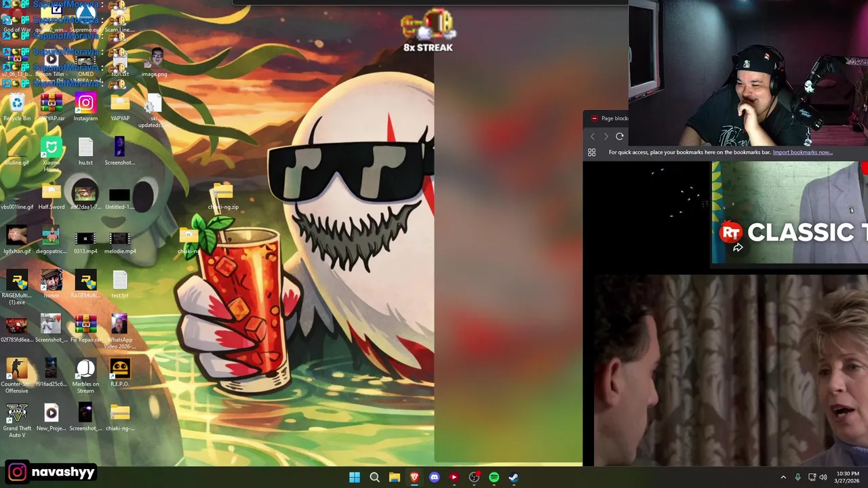
Task: Play the 0313.mp4 video file
Action: (x=85, y=241)
